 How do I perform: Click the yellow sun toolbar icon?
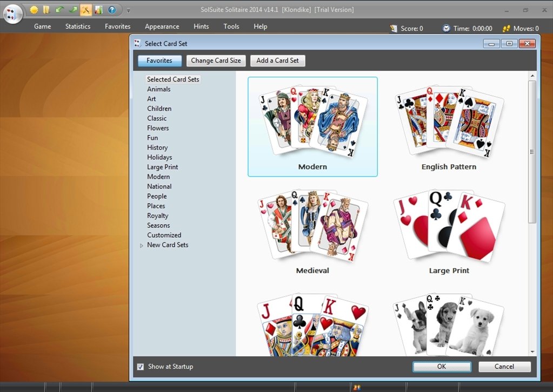click(x=34, y=10)
